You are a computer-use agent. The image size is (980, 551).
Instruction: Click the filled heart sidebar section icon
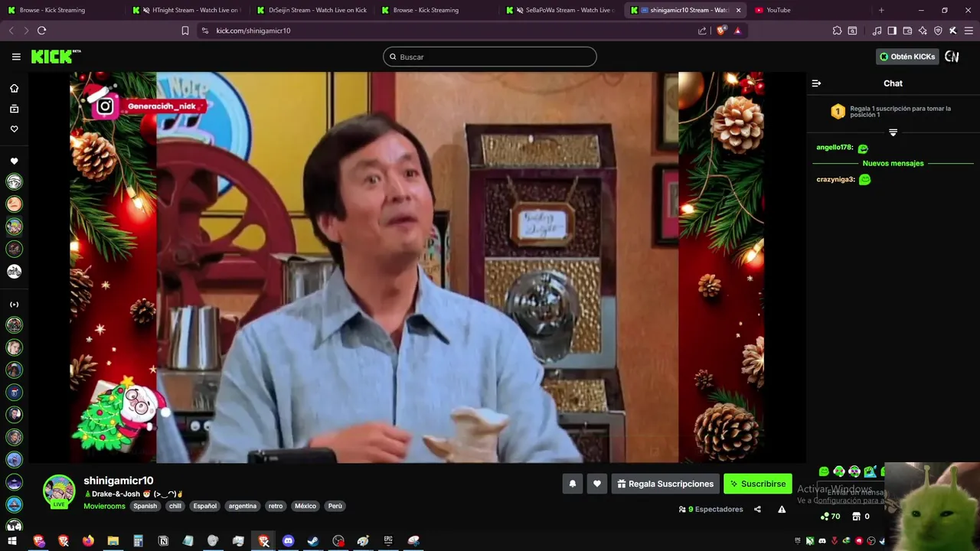point(14,161)
